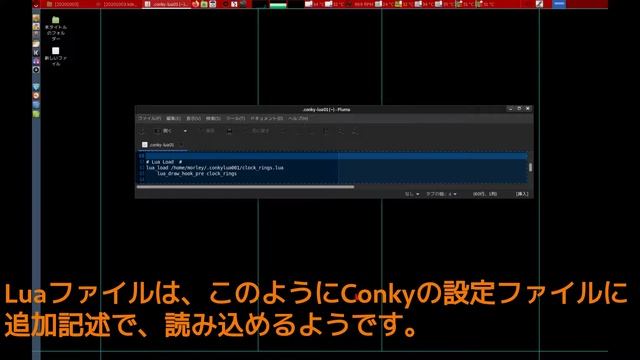640x360 pixels.
Task: Click the vertical scrollbar handle in Pluma
Action: point(530,167)
